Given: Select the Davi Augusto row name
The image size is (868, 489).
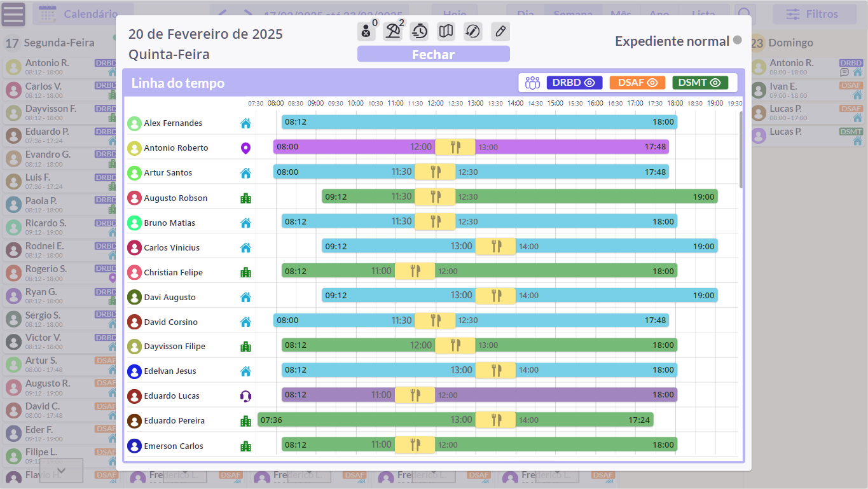Looking at the screenshot, I should (x=170, y=297).
